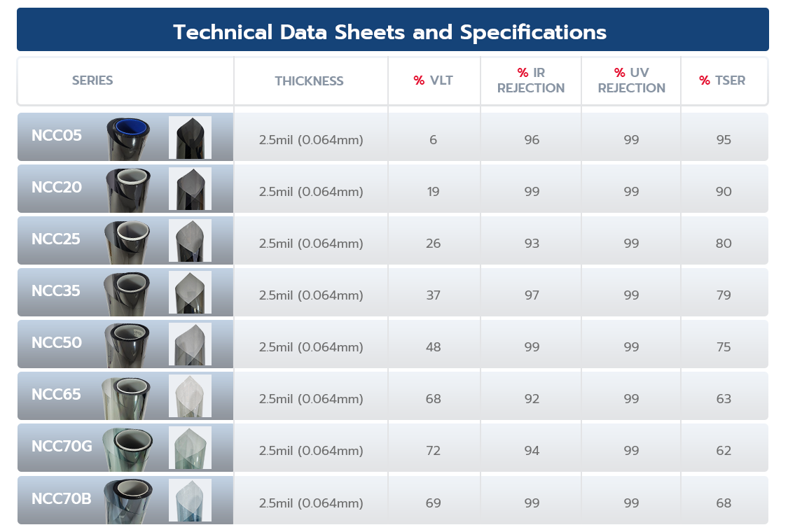Click the Technical Data Sheets and Specifications title
The image size is (788, 532).
pos(390,32)
